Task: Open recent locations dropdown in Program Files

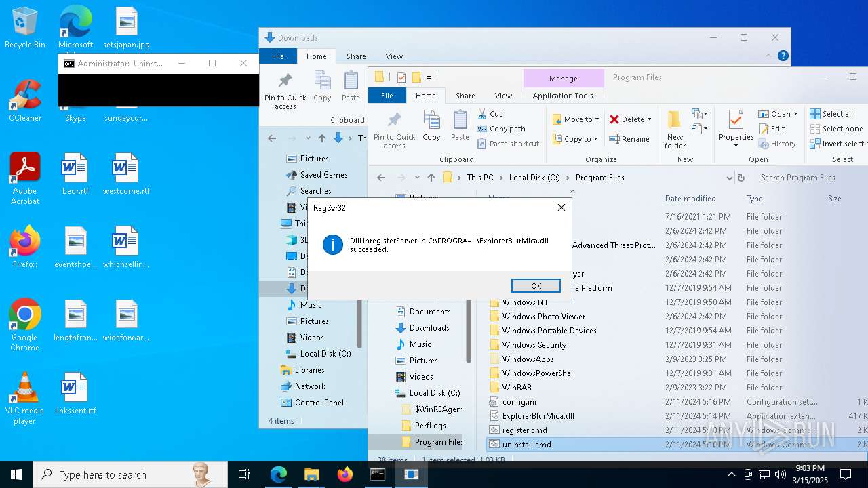Action: 416,178
